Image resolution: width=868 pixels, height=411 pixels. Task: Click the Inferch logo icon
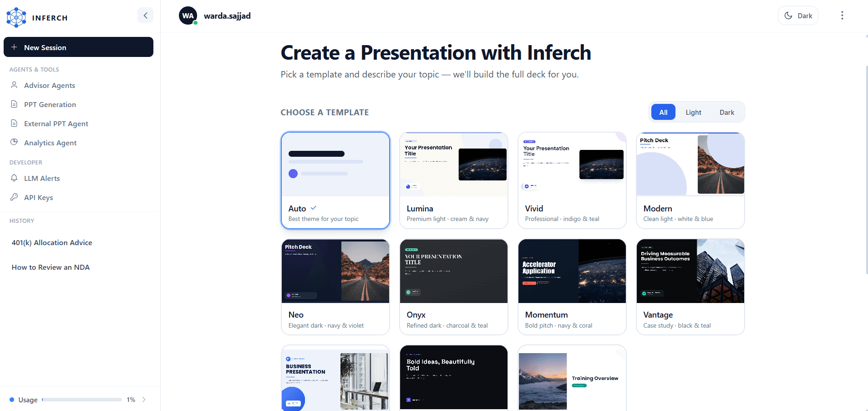coord(16,17)
